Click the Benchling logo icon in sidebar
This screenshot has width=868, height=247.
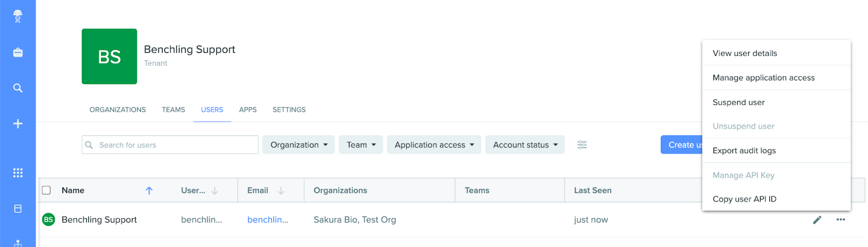coord(17,16)
